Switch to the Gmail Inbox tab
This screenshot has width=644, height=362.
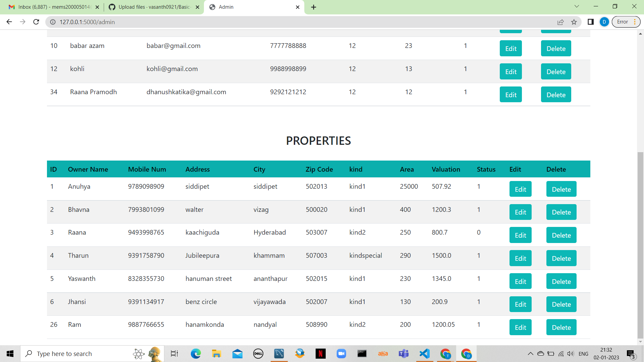[50, 7]
